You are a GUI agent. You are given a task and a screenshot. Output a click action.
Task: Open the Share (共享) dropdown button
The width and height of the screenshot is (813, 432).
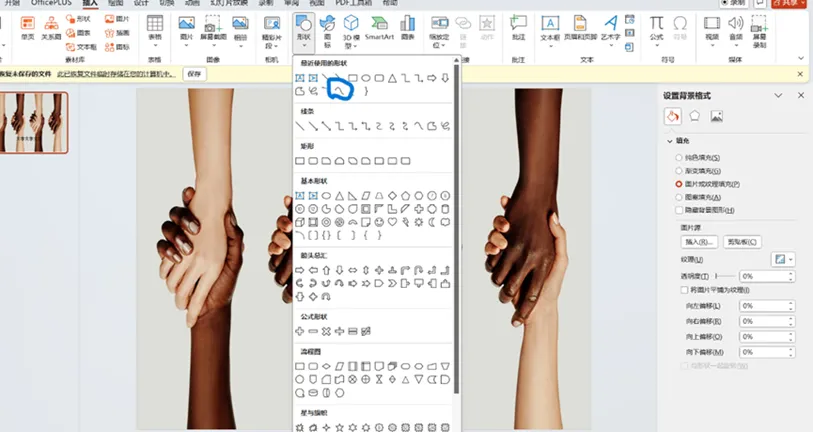(790, 4)
